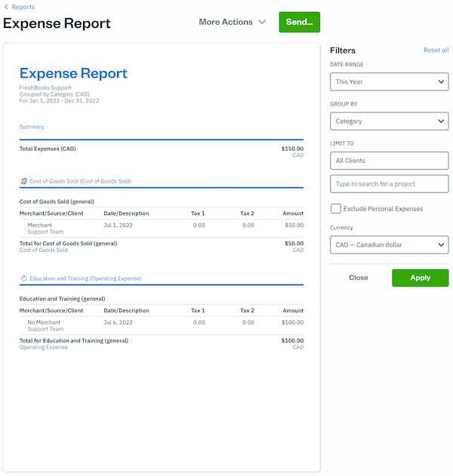This screenshot has height=476, width=453.
Task: Click the Close button in Filters
Action: (x=358, y=278)
